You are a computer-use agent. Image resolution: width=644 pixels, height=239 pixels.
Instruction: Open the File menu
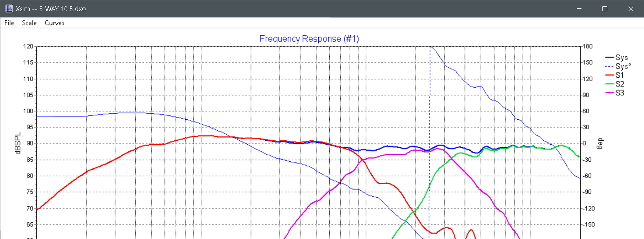[9, 23]
